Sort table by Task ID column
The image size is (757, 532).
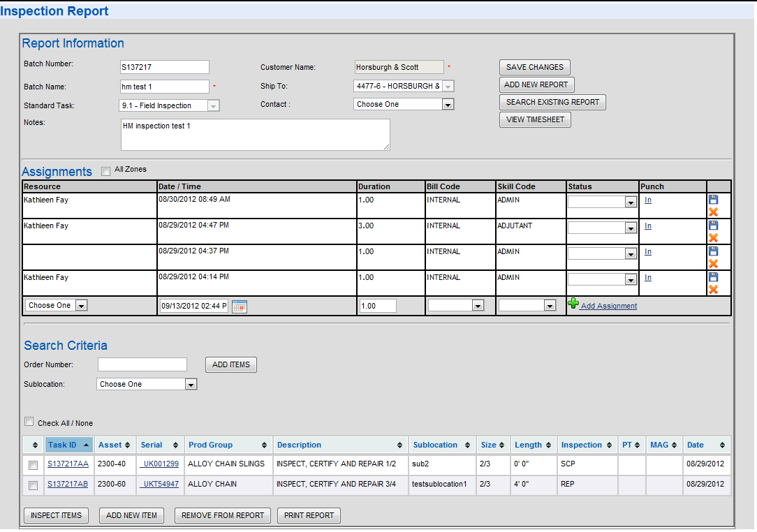pyautogui.click(x=68, y=445)
